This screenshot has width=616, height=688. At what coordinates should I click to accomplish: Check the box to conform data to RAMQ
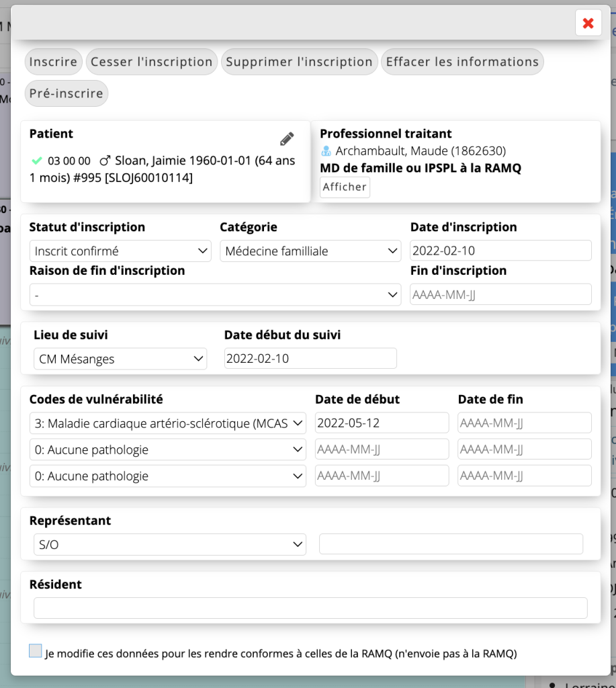(x=36, y=650)
